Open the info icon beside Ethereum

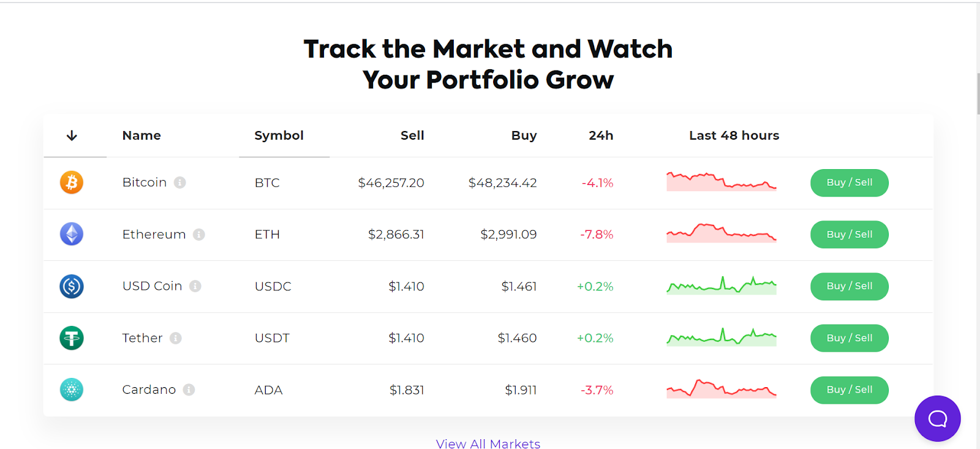[199, 234]
